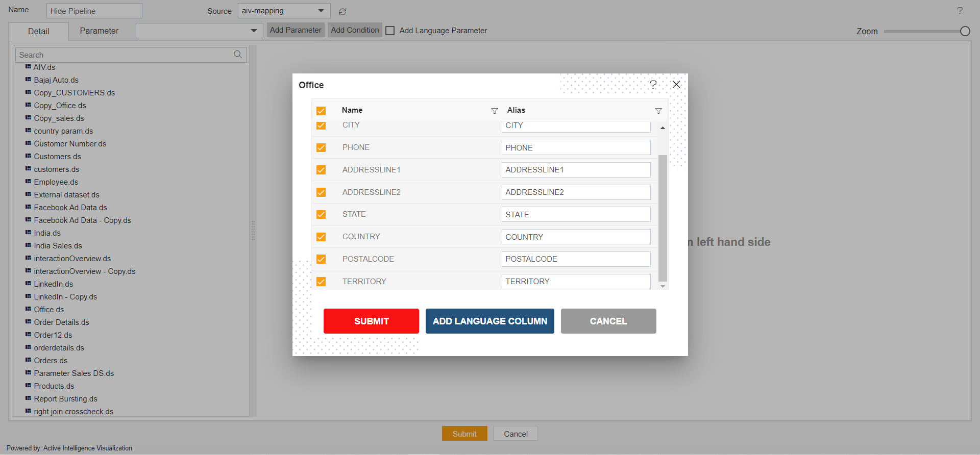Uncheck the TERRITORY row checkbox
This screenshot has width=980, height=455.
click(x=321, y=282)
